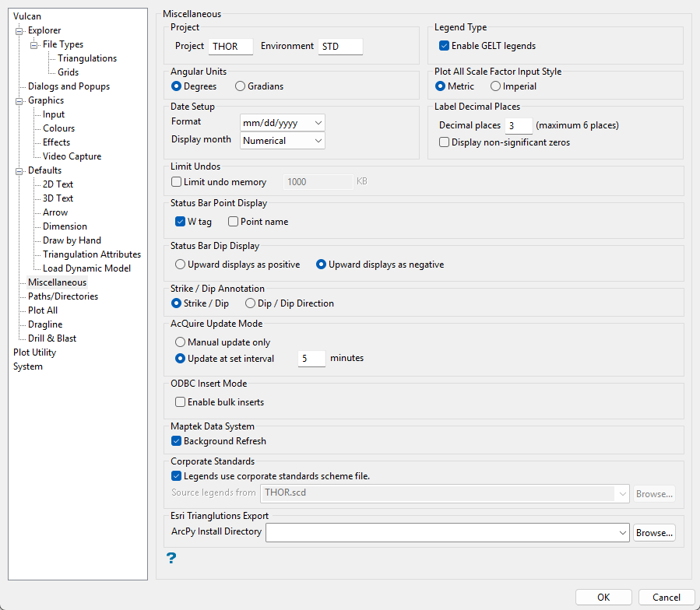Image resolution: width=700 pixels, height=610 pixels.
Task: Select 3D Text defaults
Action: (x=58, y=198)
